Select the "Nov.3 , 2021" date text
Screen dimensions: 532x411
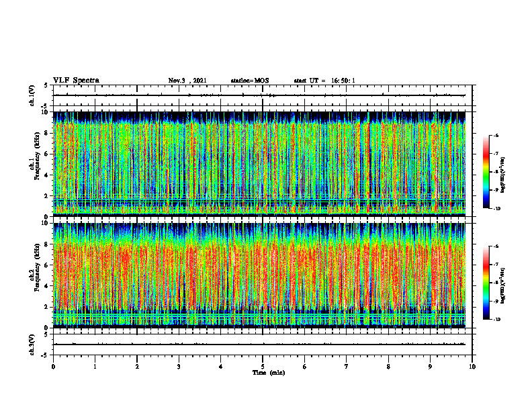tap(187, 81)
